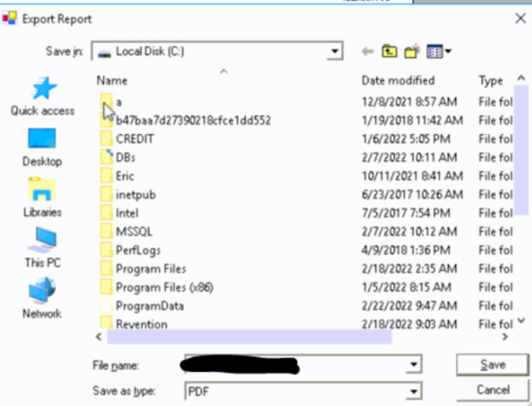Sort by Date modified column header
The width and height of the screenshot is (532, 406).
click(x=398, y=81)
